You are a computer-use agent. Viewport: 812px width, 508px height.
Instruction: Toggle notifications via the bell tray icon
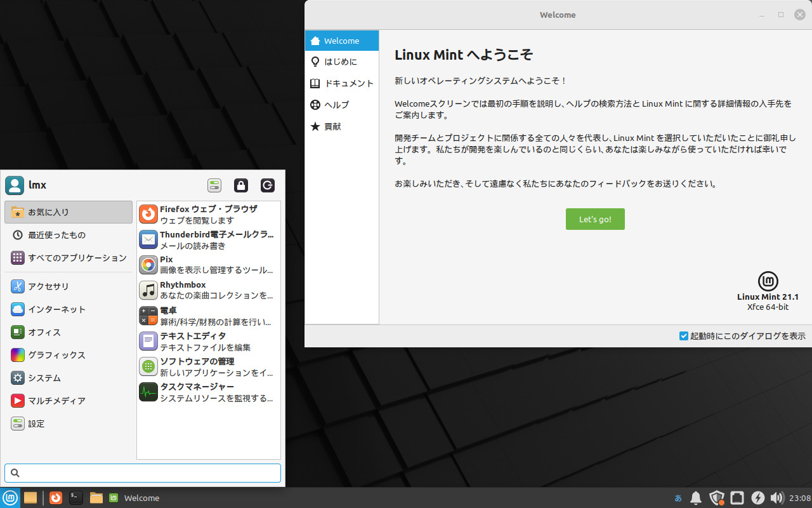[x=695, y=498]
